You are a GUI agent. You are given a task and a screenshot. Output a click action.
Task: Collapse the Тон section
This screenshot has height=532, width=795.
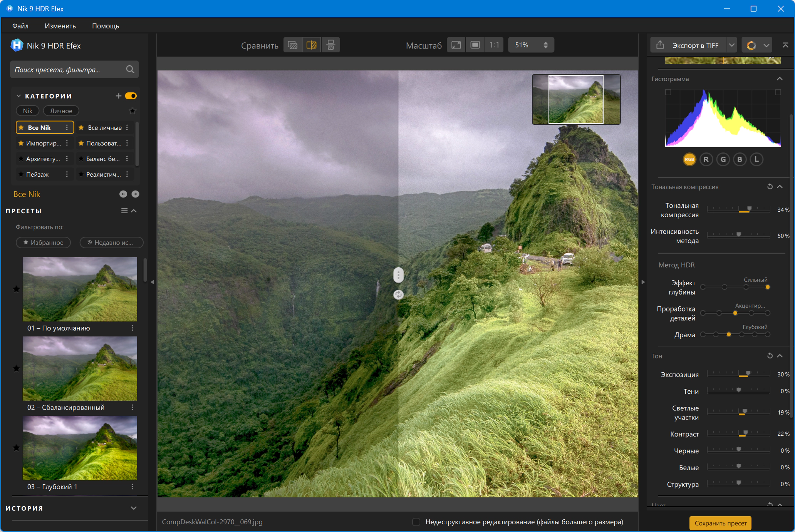click(x=780, y=356)
